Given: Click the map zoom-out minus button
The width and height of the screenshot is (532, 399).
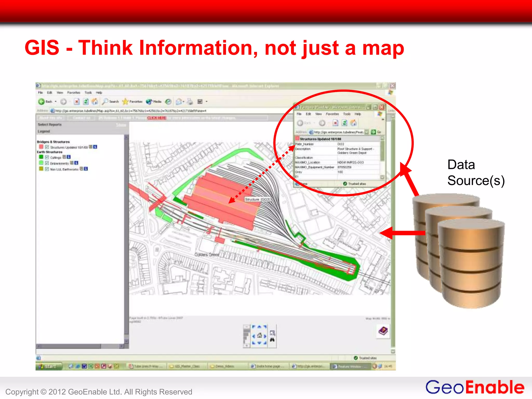Looking at the screenshot, I should coord(247,327).
